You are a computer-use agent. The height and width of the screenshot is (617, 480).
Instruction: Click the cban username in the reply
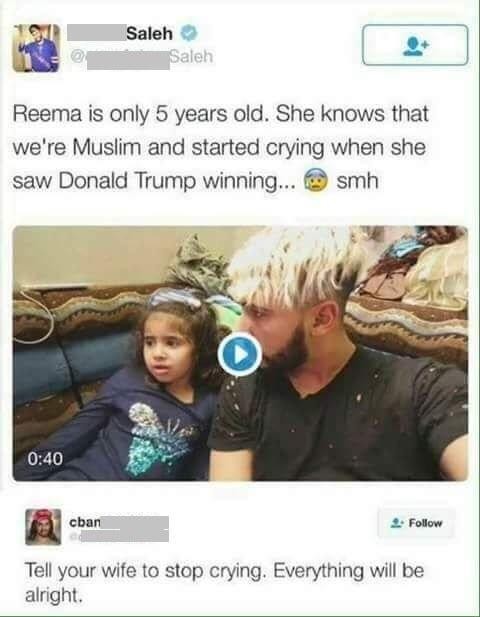[x=84, y=522]
